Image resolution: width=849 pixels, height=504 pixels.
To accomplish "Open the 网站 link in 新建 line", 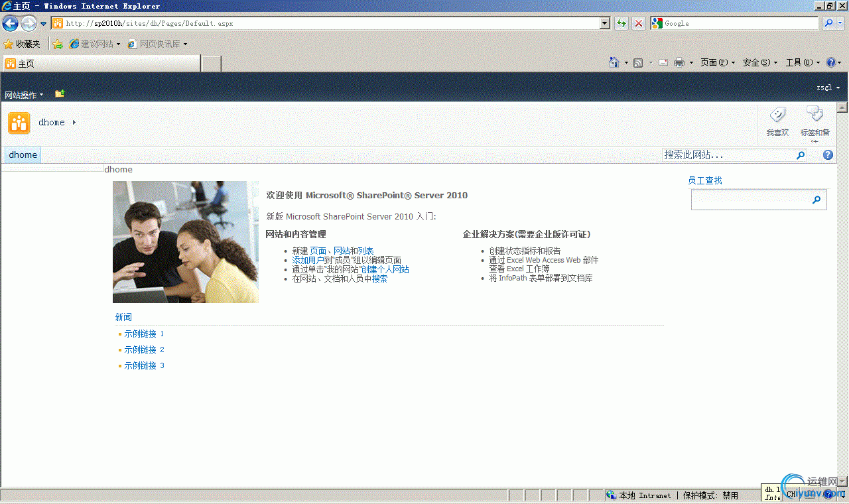I will pos(342,251).
